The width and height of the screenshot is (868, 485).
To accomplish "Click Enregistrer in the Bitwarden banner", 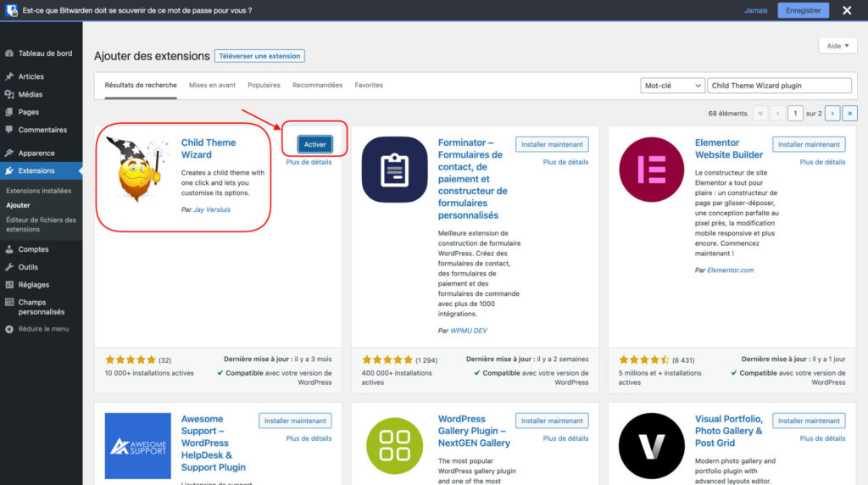I will [x=803, y=10].
